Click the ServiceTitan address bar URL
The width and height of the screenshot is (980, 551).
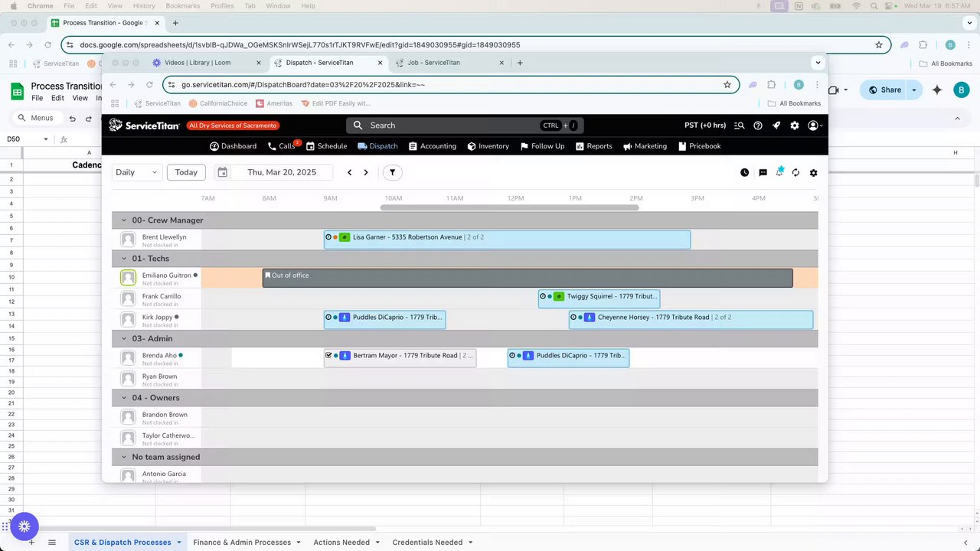coord(303,84)
